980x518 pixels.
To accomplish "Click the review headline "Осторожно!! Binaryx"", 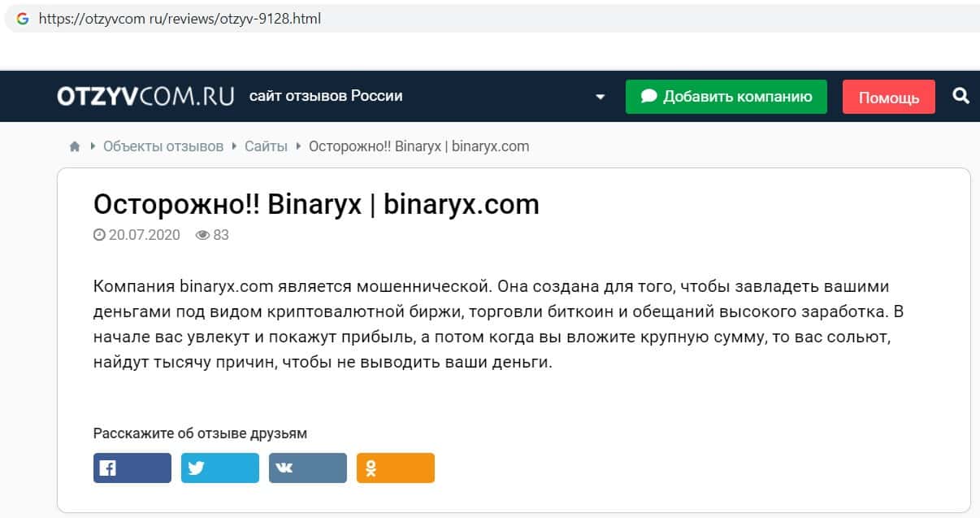I will pos(316,203).
